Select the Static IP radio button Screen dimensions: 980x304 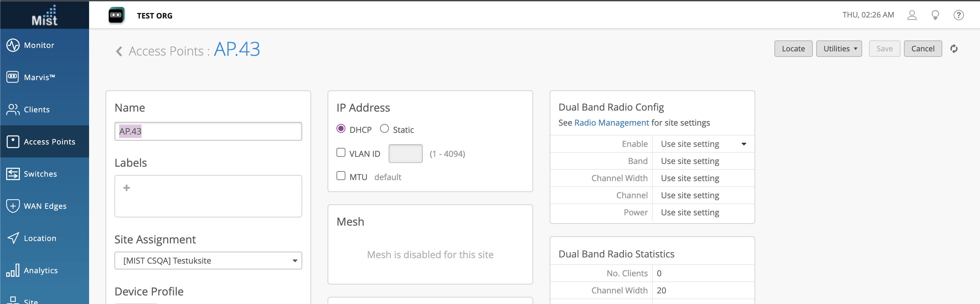(x=384, y=129)
